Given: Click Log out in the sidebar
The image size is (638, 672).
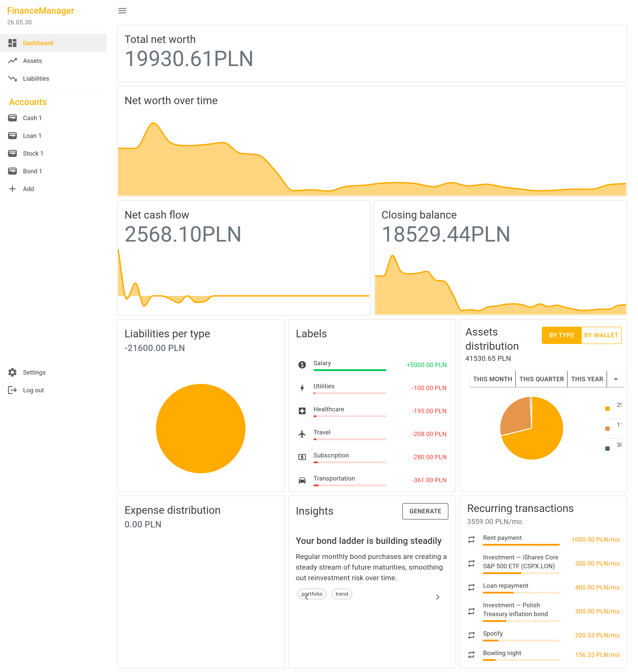Looking at the screenshot, I should (53, 390).
